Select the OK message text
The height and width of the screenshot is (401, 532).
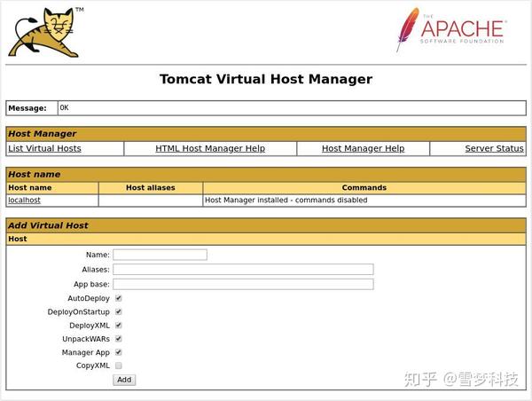64,107
